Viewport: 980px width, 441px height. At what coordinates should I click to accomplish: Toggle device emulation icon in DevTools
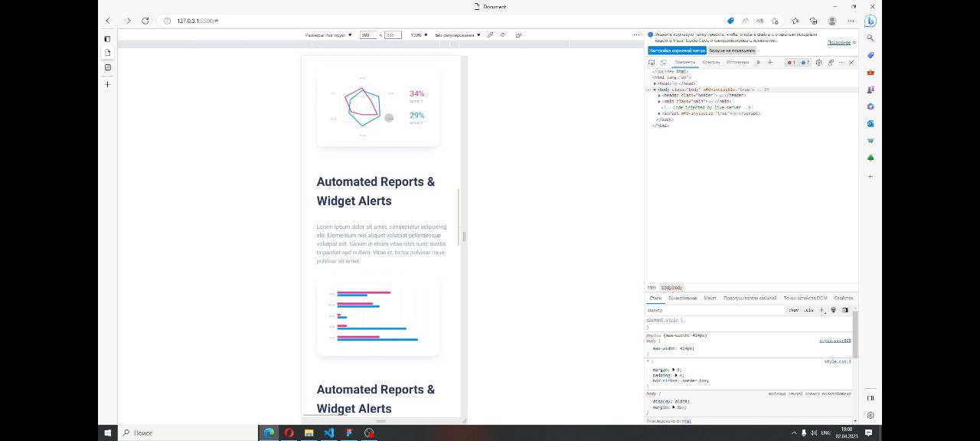(663, 62)
